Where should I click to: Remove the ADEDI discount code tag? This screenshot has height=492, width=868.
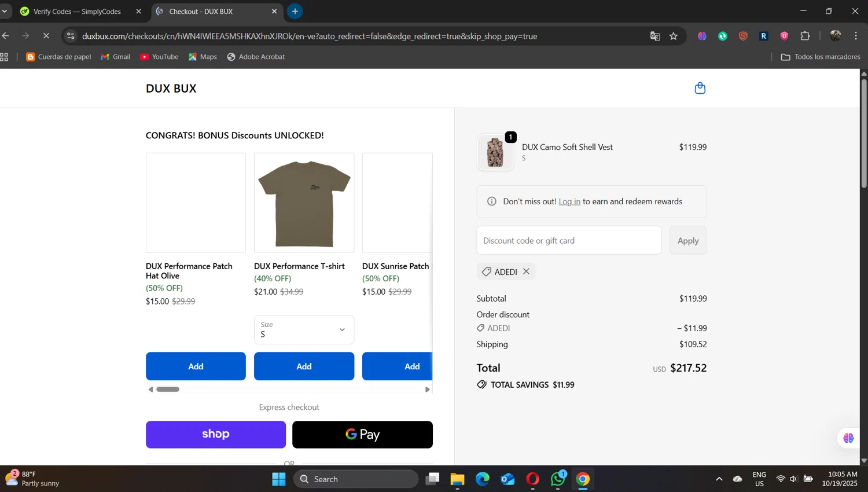click(526, 271)
